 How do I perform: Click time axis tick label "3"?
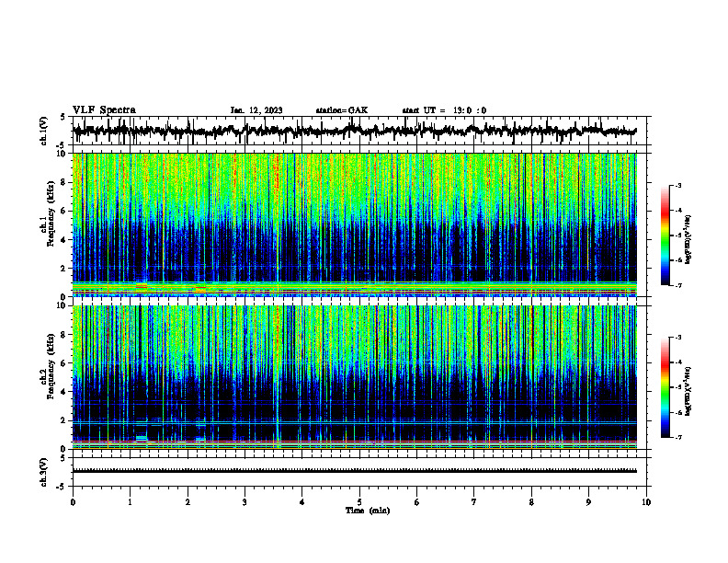(x=245, y=502)
